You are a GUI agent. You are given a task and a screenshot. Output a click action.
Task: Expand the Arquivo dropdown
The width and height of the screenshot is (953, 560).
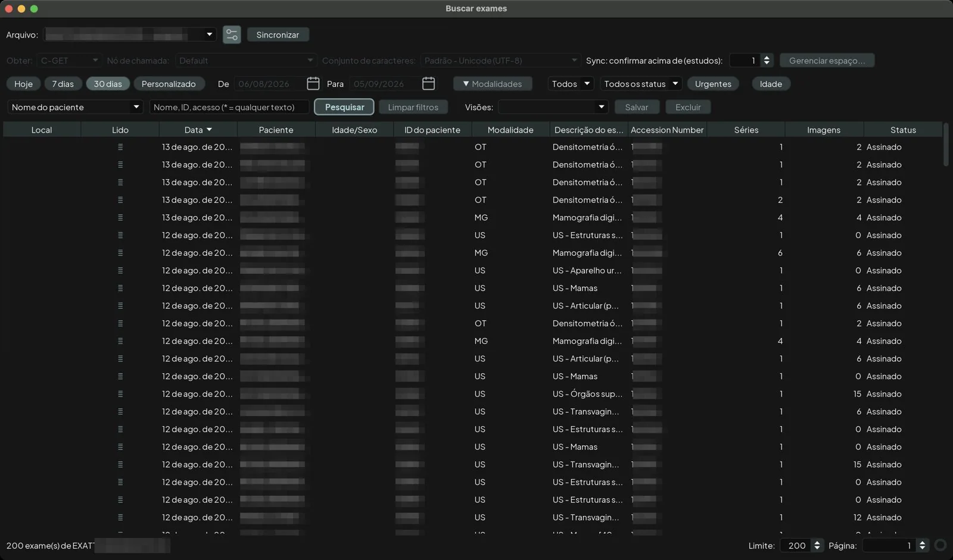[x=209, y=35]
